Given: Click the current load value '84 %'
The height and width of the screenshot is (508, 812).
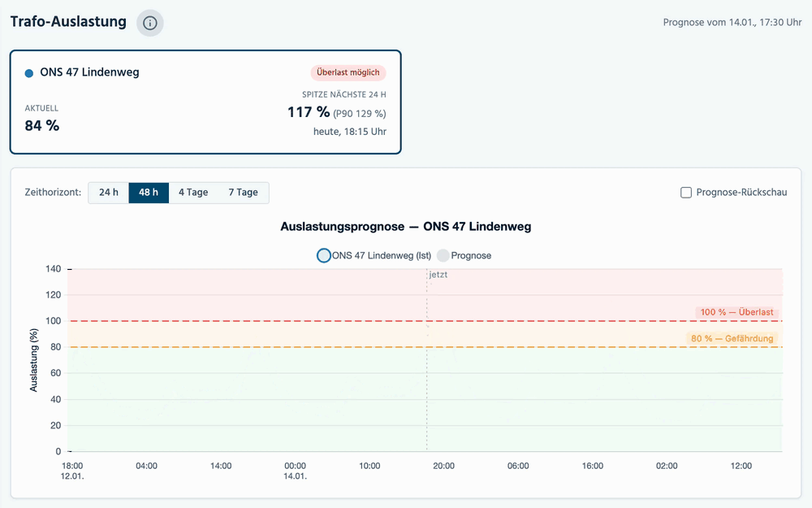Looking at the screenshot, I should 42,126.
